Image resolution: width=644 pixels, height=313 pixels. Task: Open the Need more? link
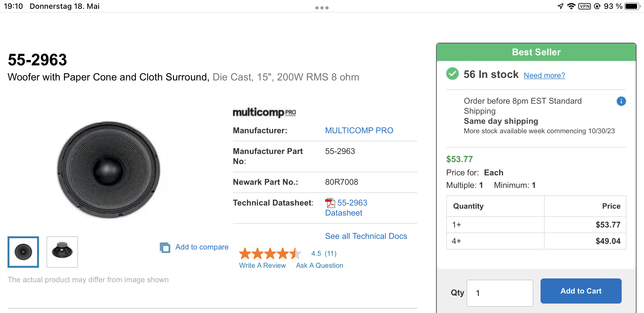click(x=544, y=75)
